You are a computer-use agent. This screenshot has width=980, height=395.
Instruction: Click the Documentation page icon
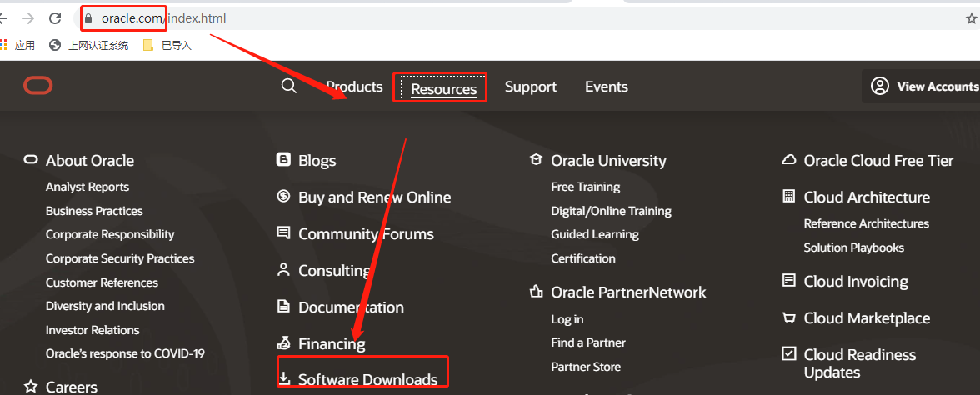pyautogui.click(x=283, y=307)
